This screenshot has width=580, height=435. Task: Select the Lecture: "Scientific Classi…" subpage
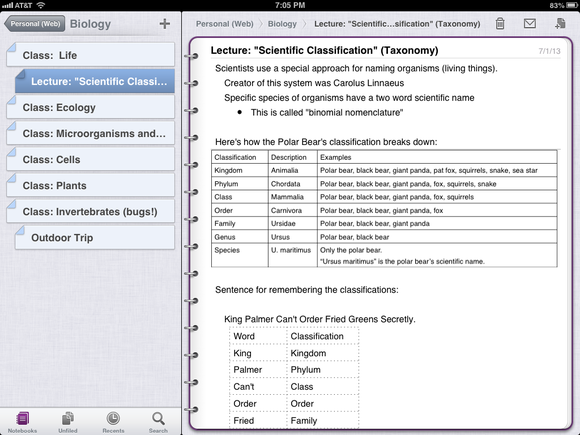95,81
